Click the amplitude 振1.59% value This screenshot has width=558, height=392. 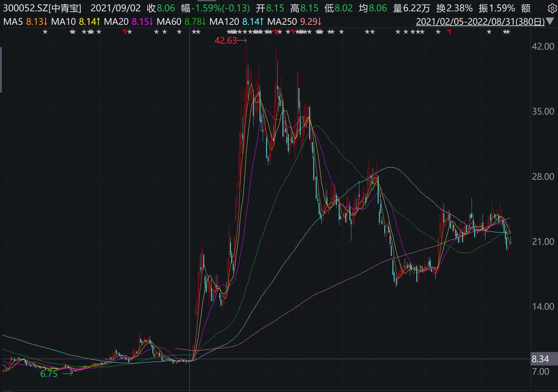click(x=497, y=8)
